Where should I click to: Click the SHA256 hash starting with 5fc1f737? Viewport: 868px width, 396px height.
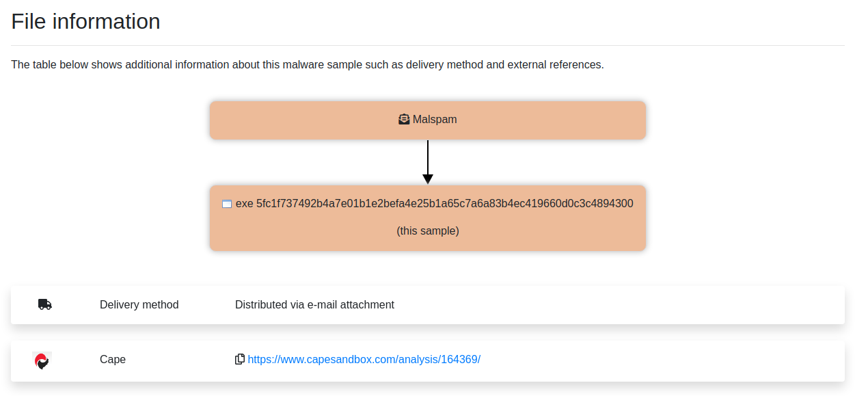pyautogui.click(x=444, y=204)
